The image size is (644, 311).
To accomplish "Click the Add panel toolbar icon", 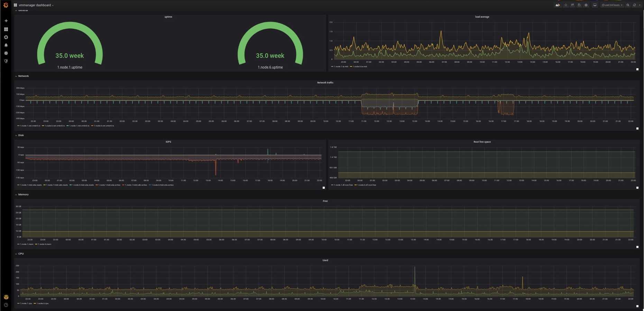I will point(558,5).
